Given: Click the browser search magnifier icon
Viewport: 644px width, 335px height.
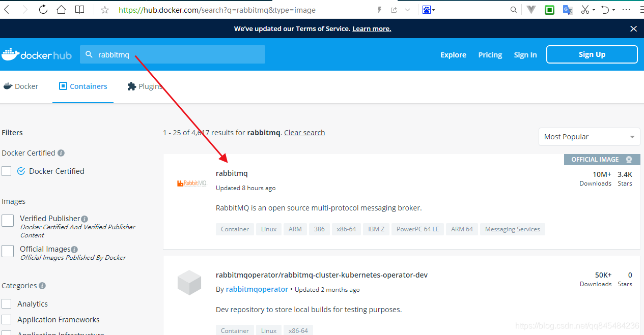Looking at the screenshot, I should 514,10.
